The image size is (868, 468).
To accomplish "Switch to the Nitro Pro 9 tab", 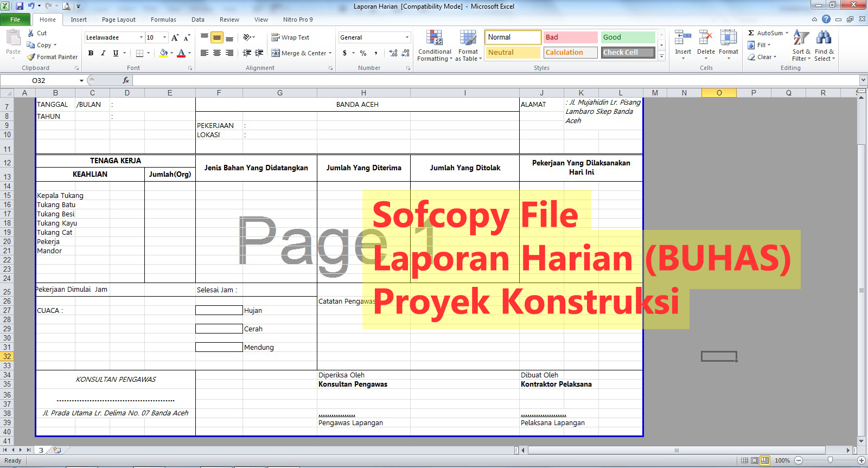I will pos(298,20).
